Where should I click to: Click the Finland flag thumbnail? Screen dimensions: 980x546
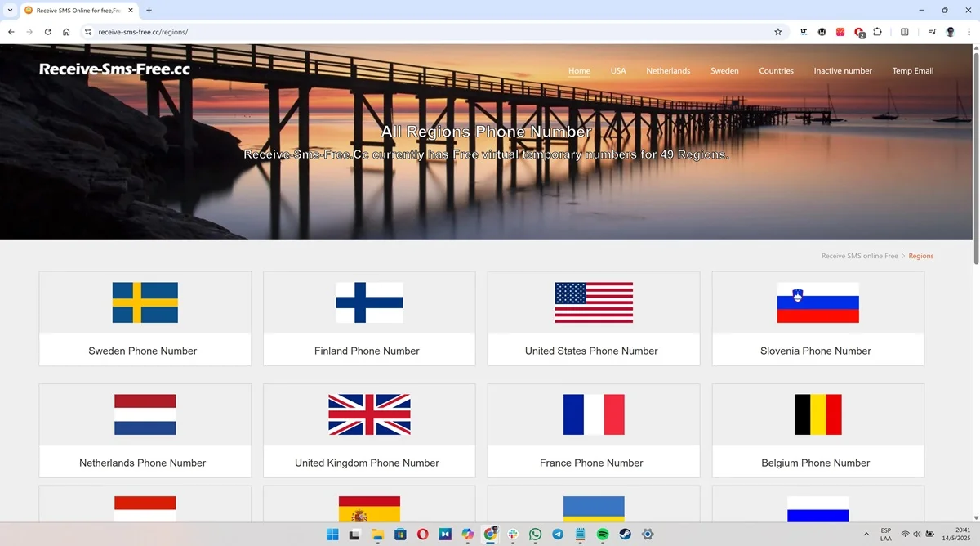[x=369, y=302]
